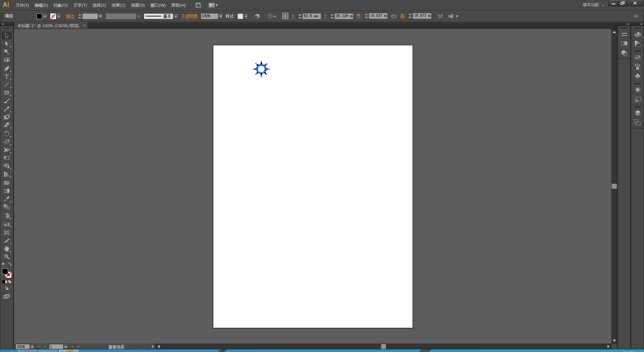The width and height of the screenshot is (644, 352).
Task: Open the 编辑(E) menu
Action: click(41, 5)
